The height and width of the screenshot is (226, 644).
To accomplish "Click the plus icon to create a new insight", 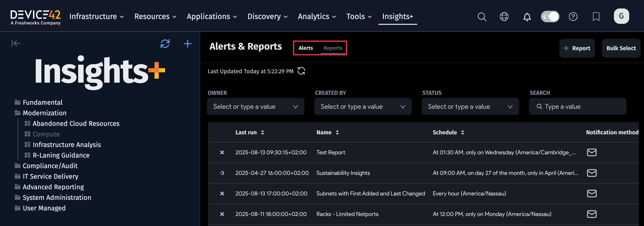I will 187,43.
